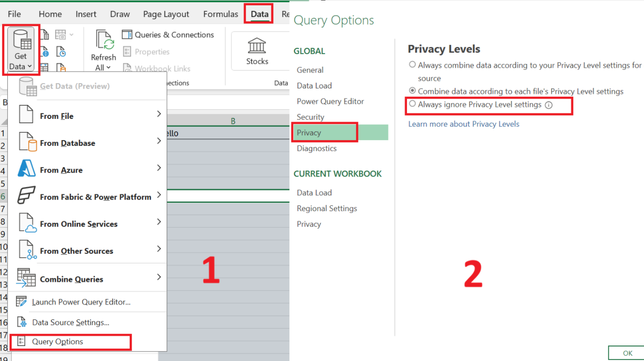The image size is (644, 361).
Task: Switch to the Page Layout tab
Action: [166, 14]
